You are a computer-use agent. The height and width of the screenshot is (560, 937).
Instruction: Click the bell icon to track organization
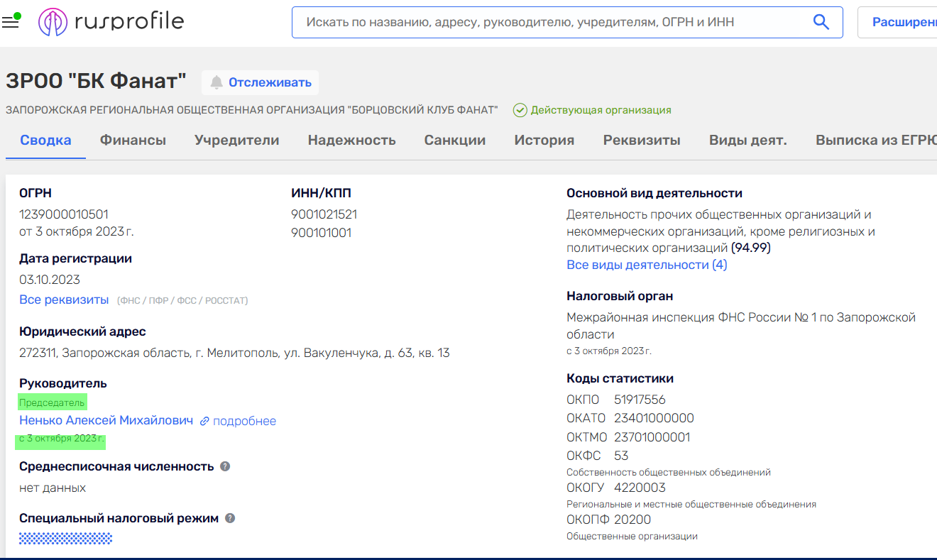[x=217, y=82]
